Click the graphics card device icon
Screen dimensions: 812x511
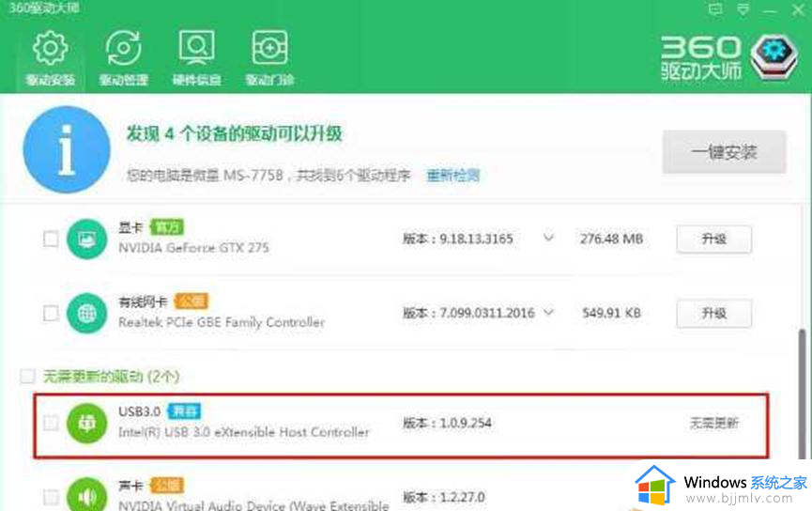coord(86,239)
